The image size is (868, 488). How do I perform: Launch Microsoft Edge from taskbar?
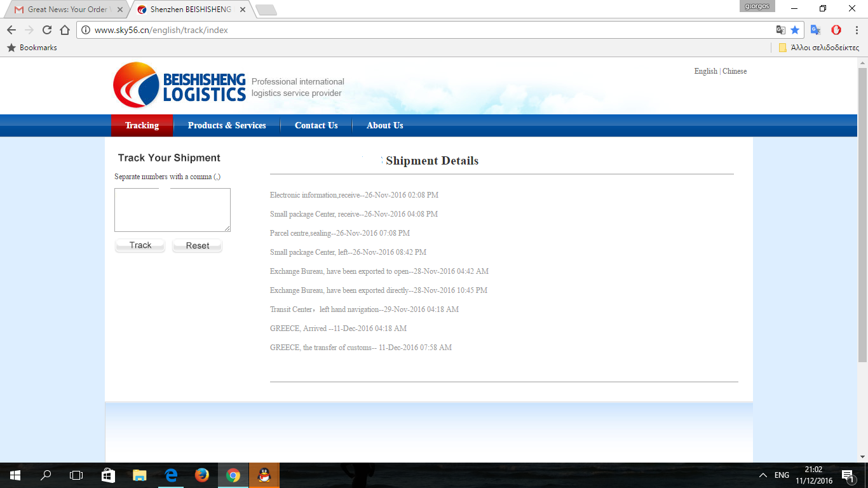coord(170,475)
